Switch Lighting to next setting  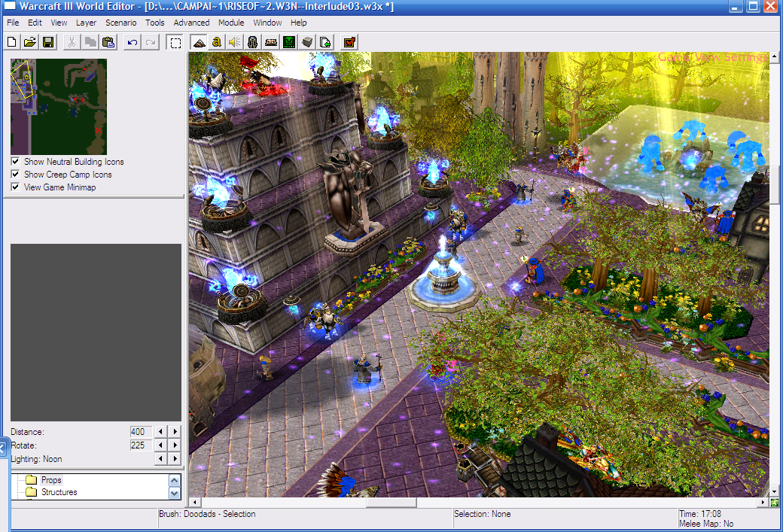point(175,459)
